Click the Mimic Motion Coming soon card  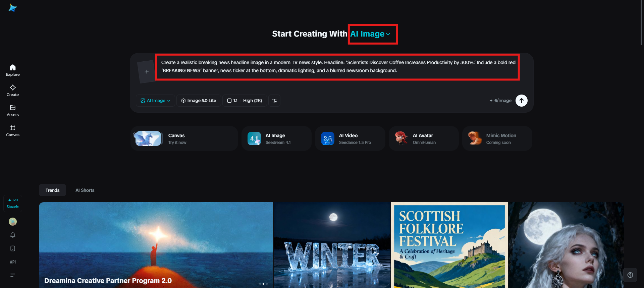point(497,138)
